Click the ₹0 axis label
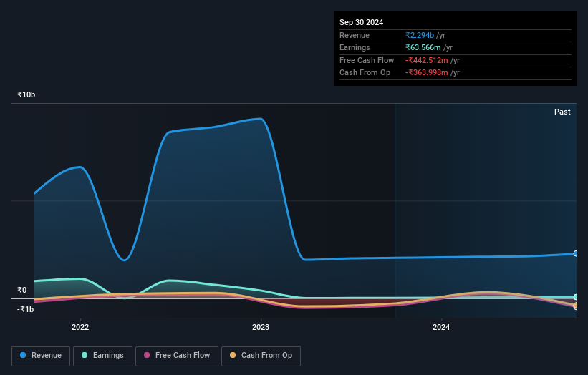The width and height of the screenshot is (588, 375). 21,290
